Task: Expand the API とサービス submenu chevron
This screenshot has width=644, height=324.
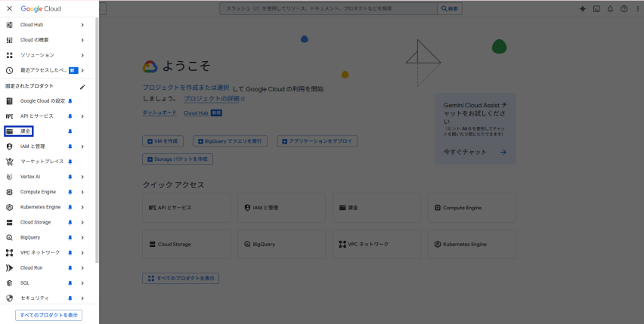Action: (82, 116)
